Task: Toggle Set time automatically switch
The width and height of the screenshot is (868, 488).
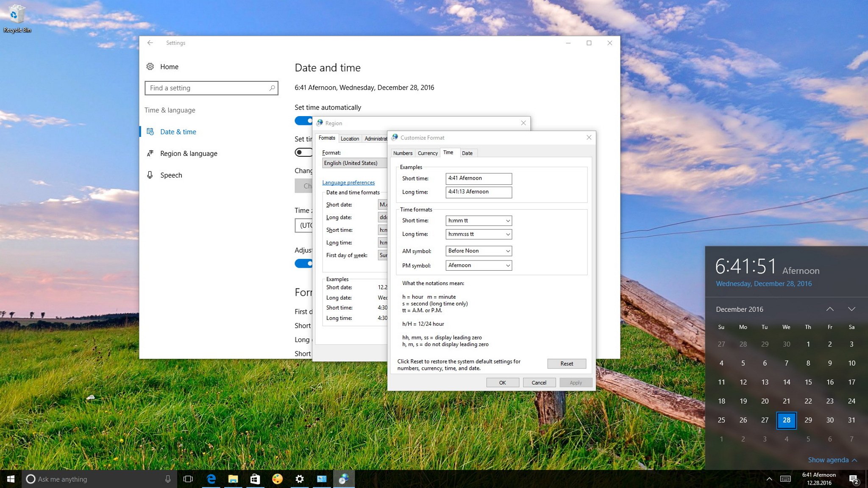Action: coord(304,120)
